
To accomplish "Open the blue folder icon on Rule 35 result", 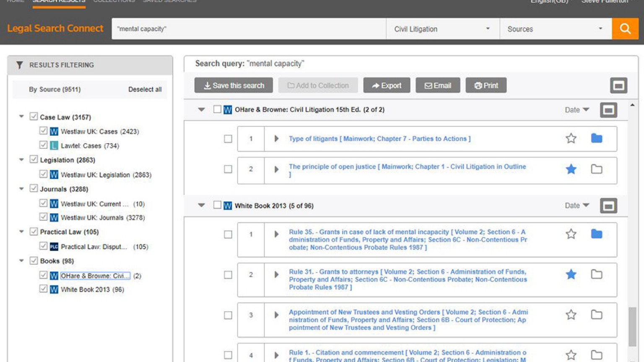I will coord(596,234).
